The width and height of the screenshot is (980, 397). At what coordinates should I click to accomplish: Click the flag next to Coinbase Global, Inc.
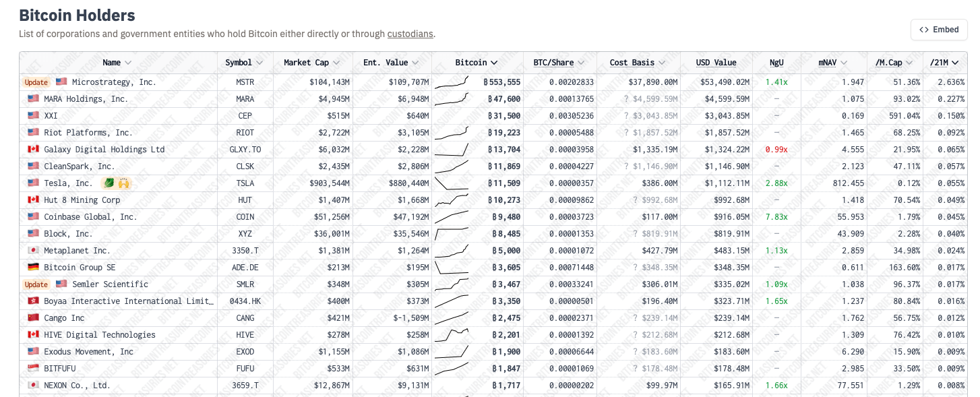coord(33,217)
